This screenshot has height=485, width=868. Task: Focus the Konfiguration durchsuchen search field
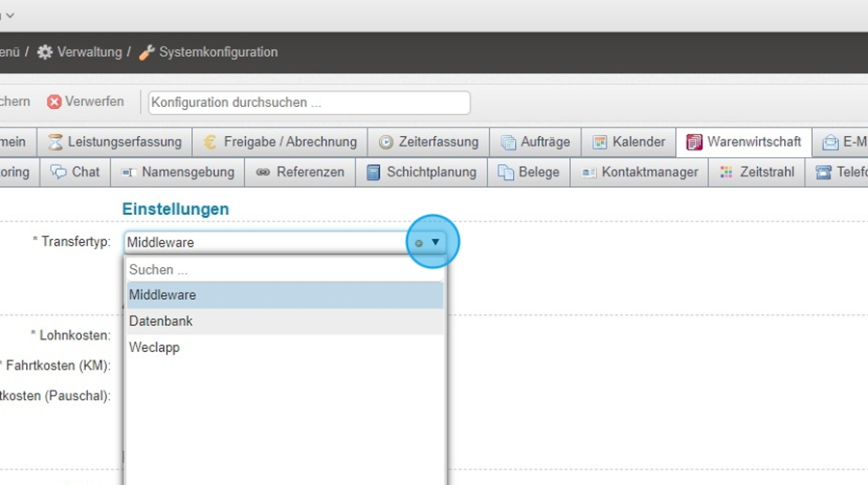coord(309,102)
